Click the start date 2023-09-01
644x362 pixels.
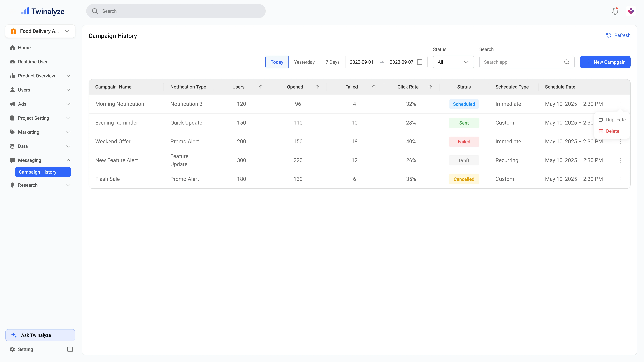[x=361, y=62]
